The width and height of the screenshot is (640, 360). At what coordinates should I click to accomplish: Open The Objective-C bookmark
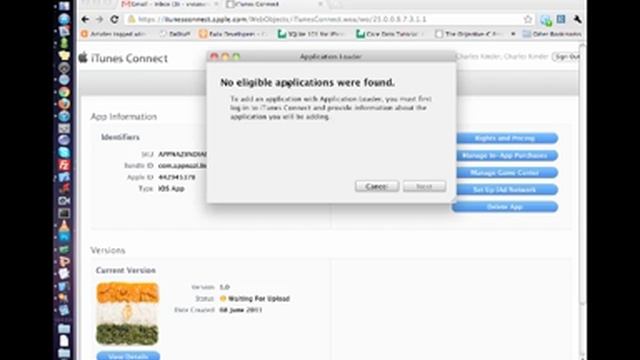(469, 34)
